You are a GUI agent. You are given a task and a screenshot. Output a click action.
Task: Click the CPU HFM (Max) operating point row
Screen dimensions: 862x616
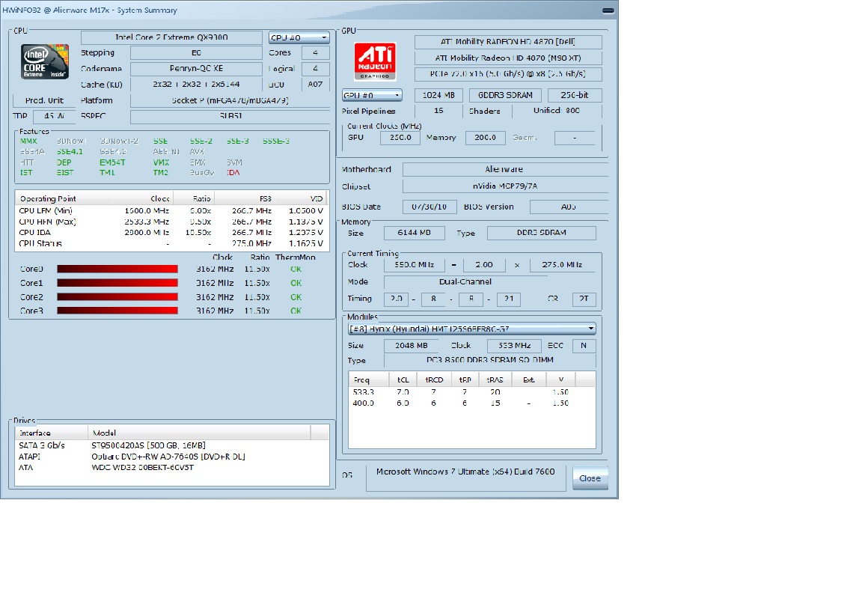pyautogui.click(x=171, y=222)
